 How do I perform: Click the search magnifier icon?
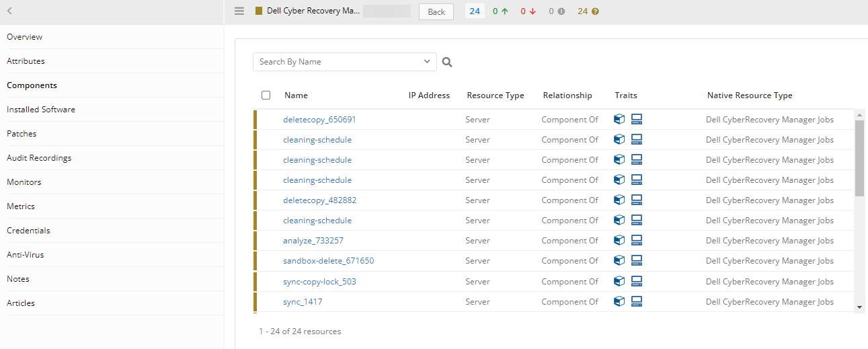(x=447, y=62)
